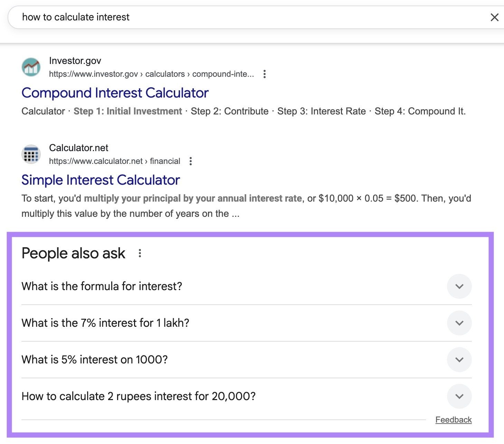Select the 'What is 5% interest on 1000?' question
Viewport: 504px width, 444px height.
[x=95, y=360]
